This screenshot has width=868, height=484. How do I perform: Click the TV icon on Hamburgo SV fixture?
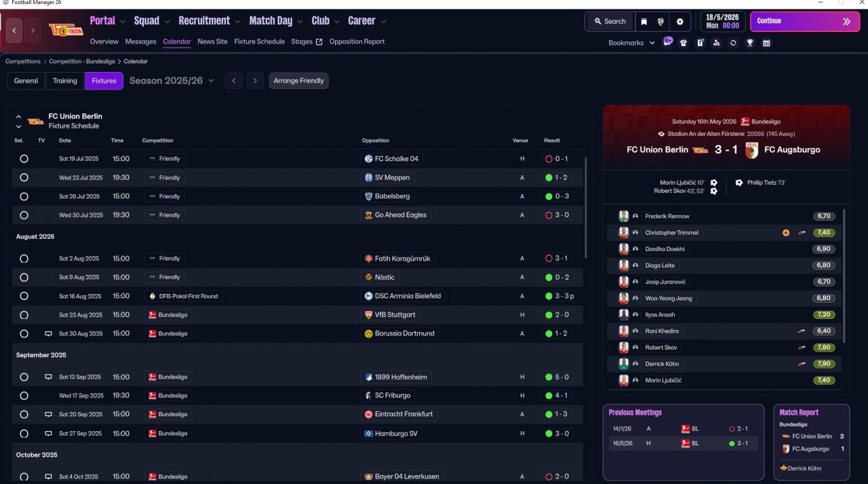point(48,433)
